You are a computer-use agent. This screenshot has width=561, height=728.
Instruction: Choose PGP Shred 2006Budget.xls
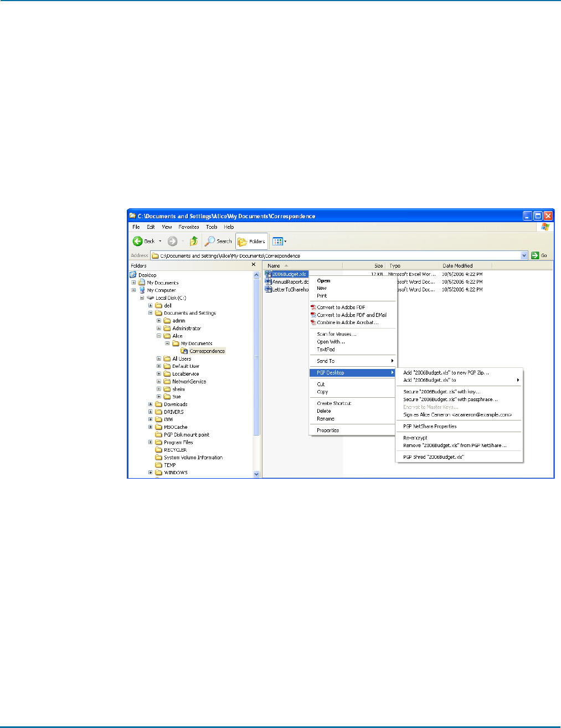pos(460,457)
